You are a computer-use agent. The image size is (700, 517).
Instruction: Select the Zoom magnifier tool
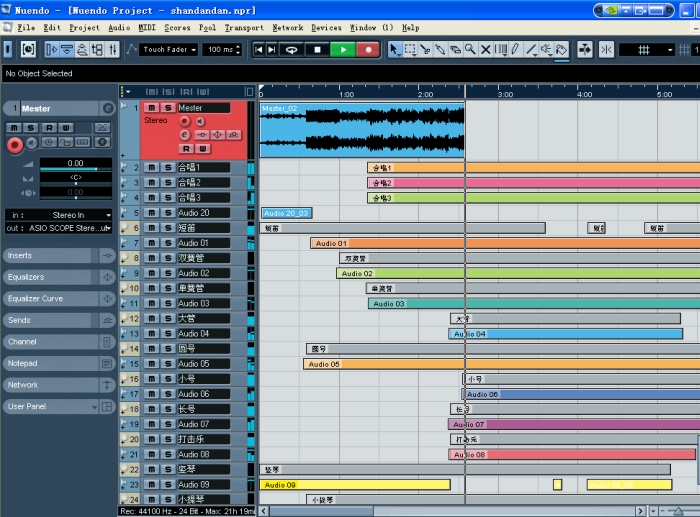click(470, 49)
